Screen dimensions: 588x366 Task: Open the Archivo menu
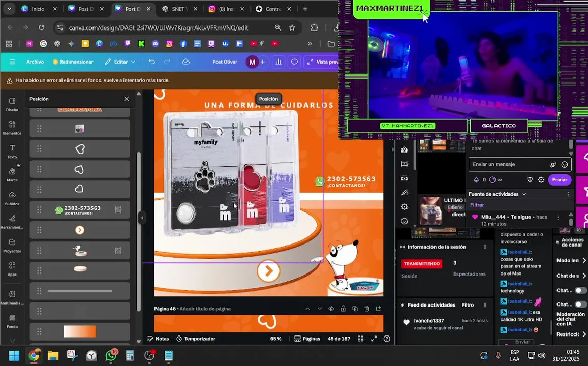[x=35, y=62]
